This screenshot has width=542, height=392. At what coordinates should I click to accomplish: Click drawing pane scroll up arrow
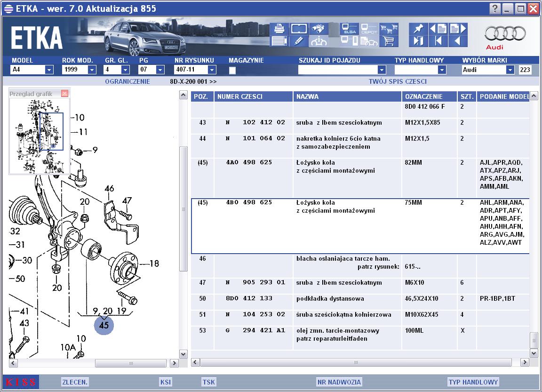pos(183,95)
